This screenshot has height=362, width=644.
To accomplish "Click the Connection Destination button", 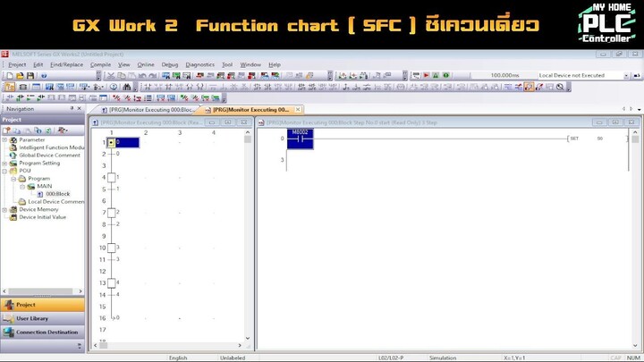I will tap(43, 332).
